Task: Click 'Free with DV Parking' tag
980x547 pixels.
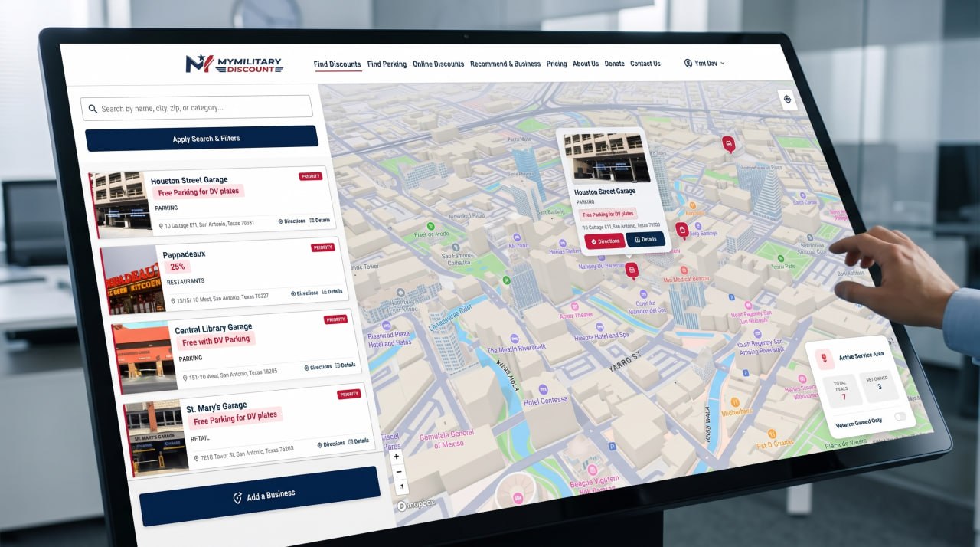Action: [x=215, y=340]
